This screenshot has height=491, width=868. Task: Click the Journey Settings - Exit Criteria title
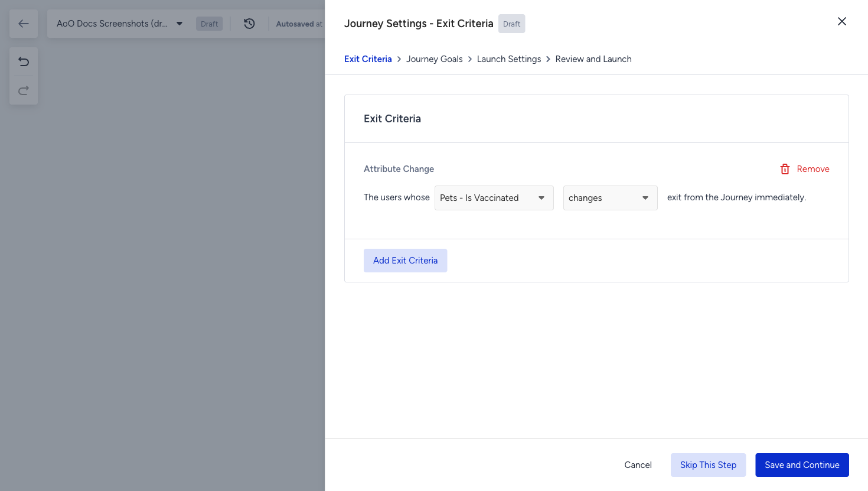click(419, 24)
